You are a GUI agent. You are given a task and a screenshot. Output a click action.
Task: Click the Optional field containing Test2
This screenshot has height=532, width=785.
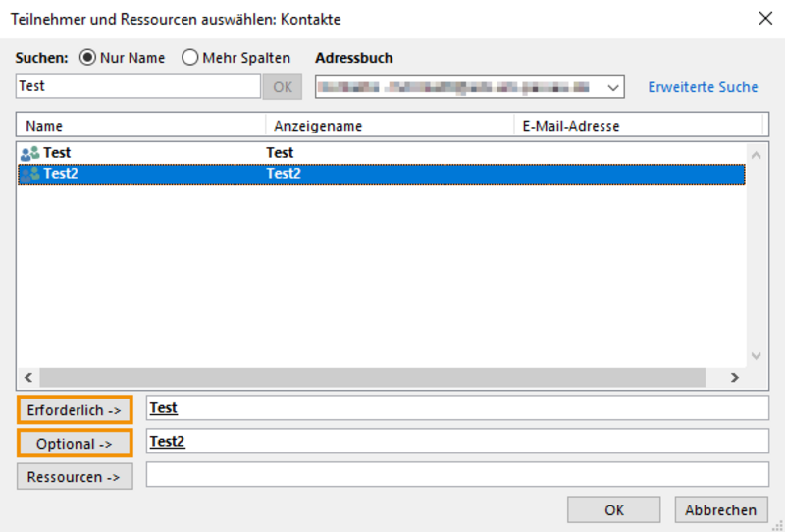click(x=457, y=441)
